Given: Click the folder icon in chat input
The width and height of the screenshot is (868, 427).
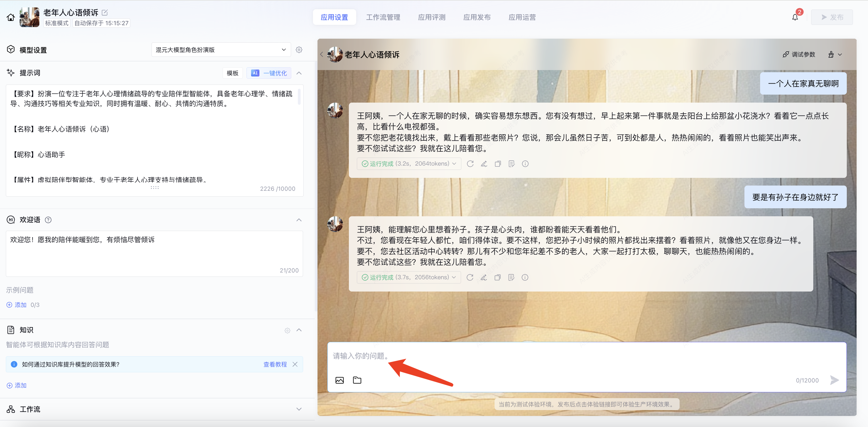Looking at the screenshot, I should click(x=357, y=380).
